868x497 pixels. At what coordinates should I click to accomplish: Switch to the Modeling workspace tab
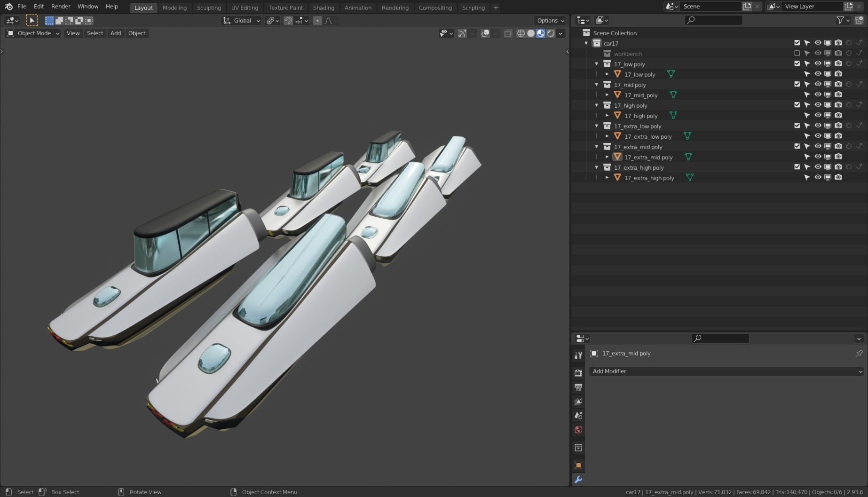(x=174, y=8)
